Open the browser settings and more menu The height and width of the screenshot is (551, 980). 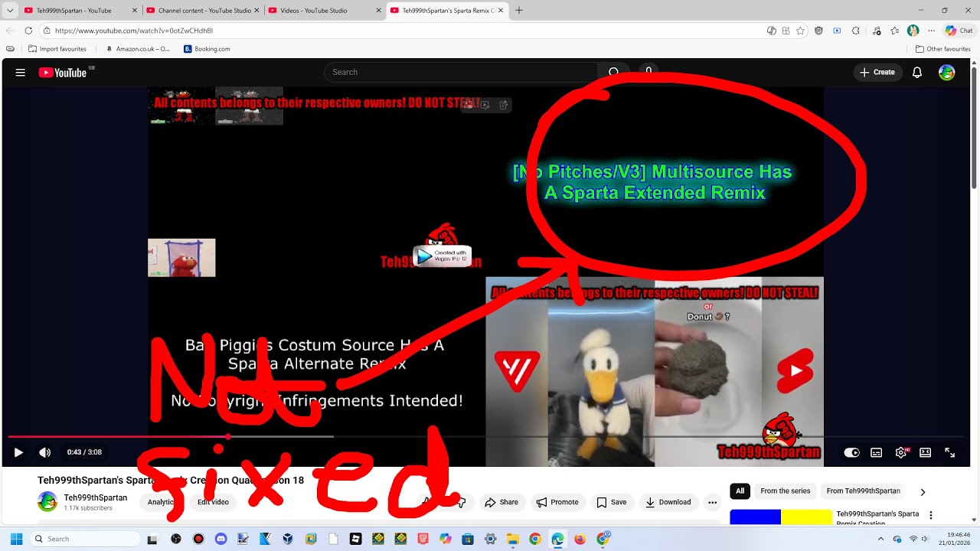point(931,31)
